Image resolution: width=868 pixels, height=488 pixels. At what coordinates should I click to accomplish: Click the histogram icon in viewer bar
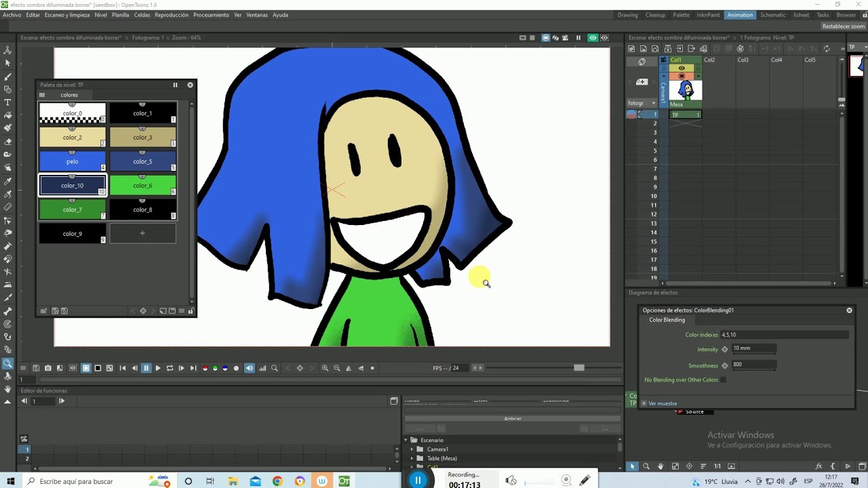[262, 368]
